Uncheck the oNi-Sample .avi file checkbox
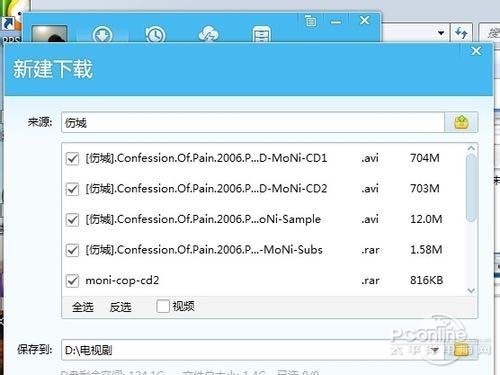Image resolution: width=500 pixels, height=375 pixels. [72, 220]
